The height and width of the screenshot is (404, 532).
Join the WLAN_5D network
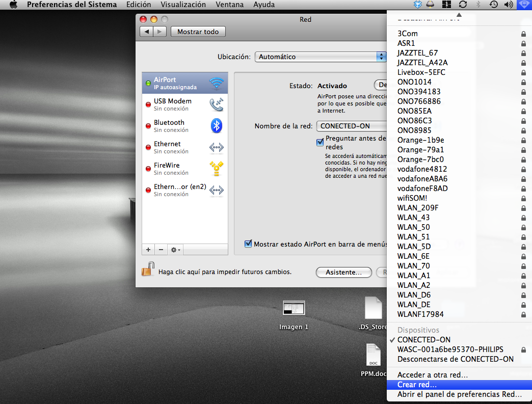(460, 246)
